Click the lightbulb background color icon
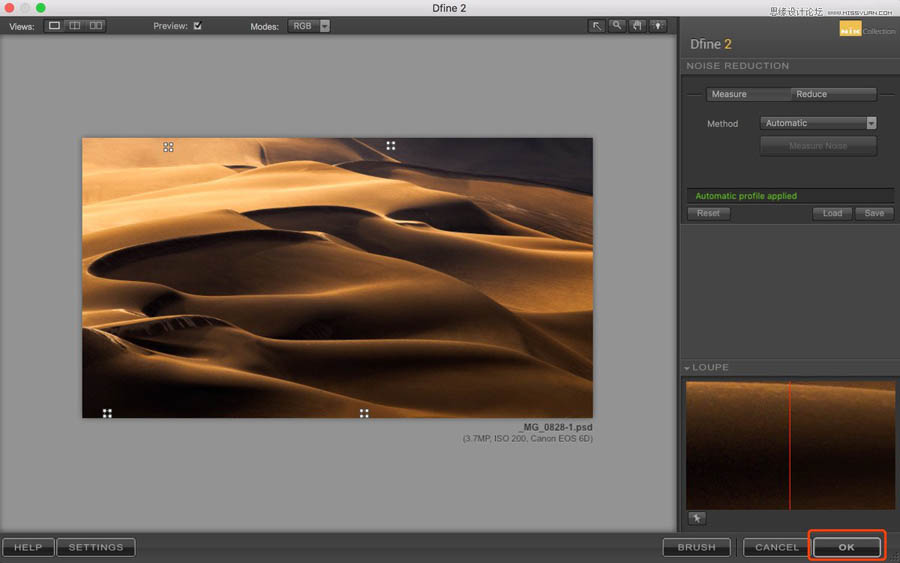Screen dimensions: 900x563 click(657, 26)
